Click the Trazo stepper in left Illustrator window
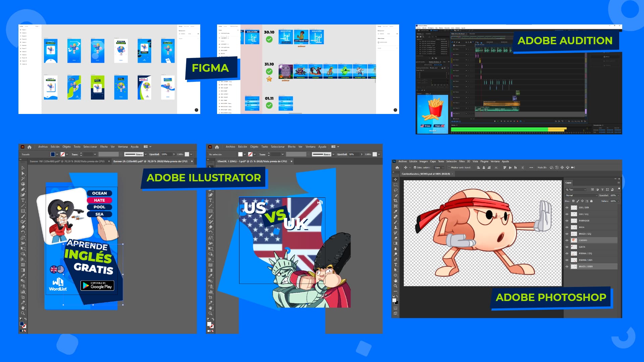The height and width of the screenshot is (362, 644). (81, 154)
